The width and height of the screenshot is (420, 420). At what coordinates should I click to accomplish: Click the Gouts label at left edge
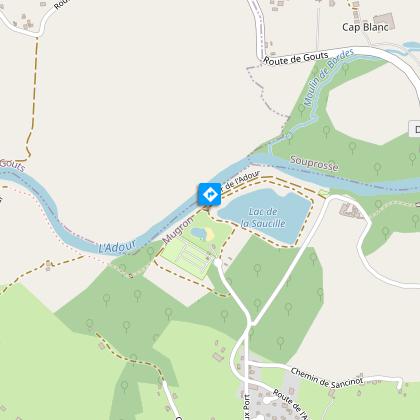point(12,165)
